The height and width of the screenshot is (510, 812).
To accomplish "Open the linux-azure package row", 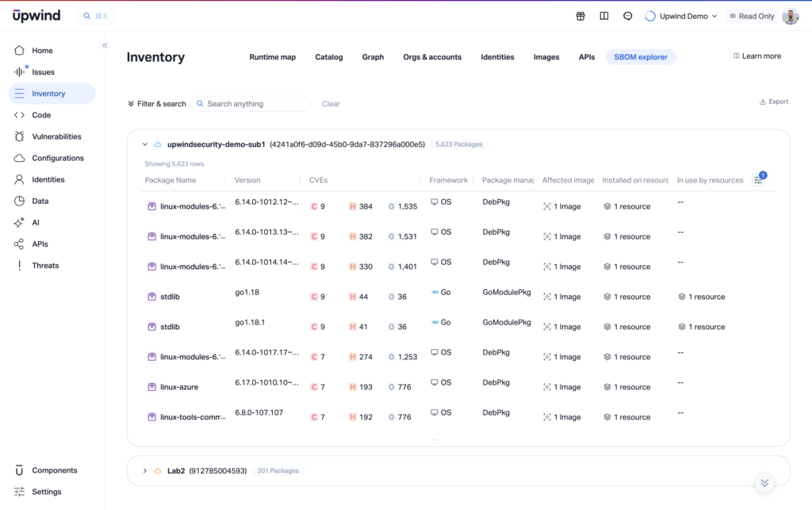I will click(x=179, y=387).
